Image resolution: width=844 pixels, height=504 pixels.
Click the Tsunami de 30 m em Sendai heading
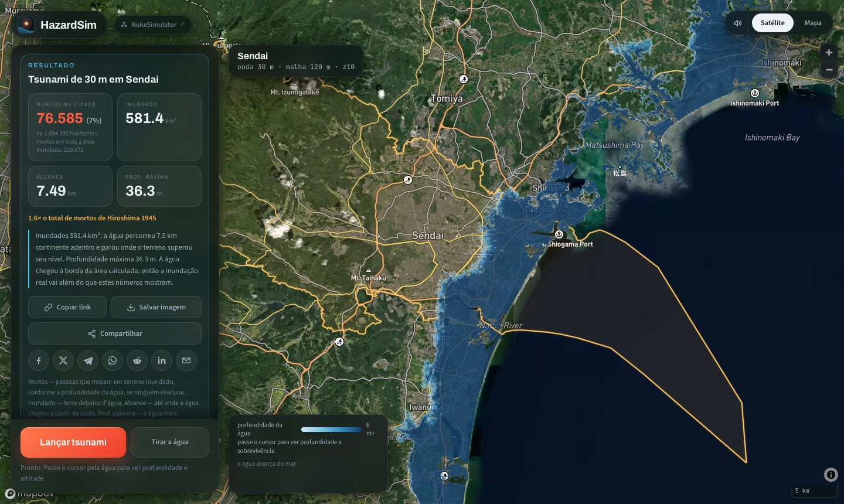[x=93, y=79]
